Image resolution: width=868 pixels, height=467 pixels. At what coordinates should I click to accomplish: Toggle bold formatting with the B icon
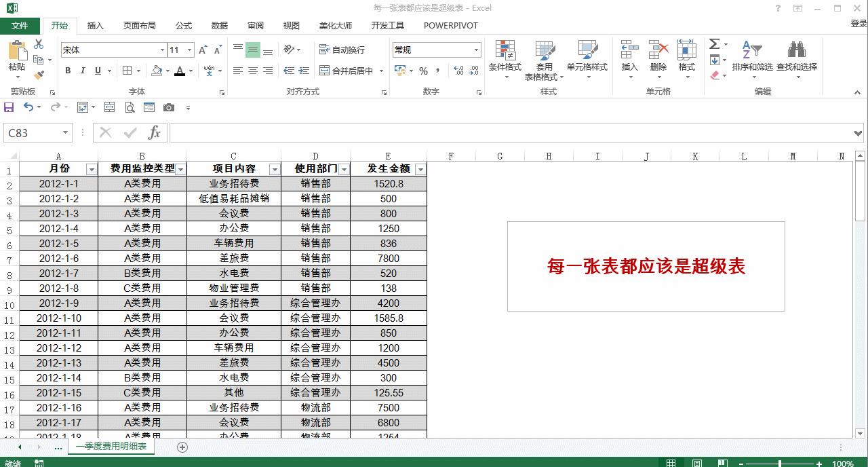click(67, 71)
